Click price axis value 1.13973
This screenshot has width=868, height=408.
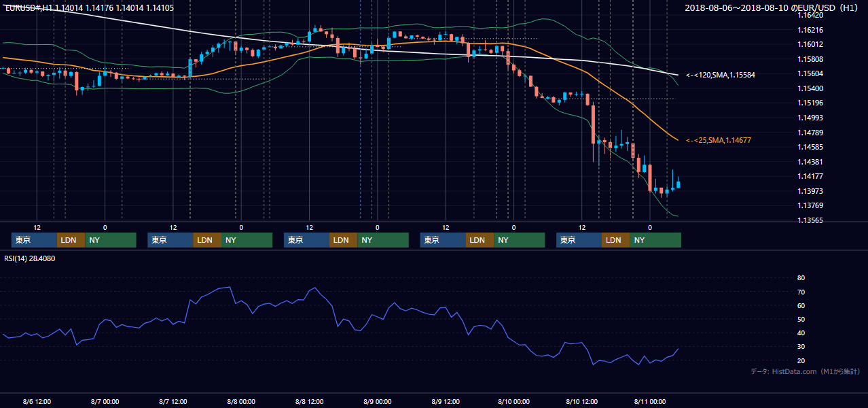click(810, 191)
